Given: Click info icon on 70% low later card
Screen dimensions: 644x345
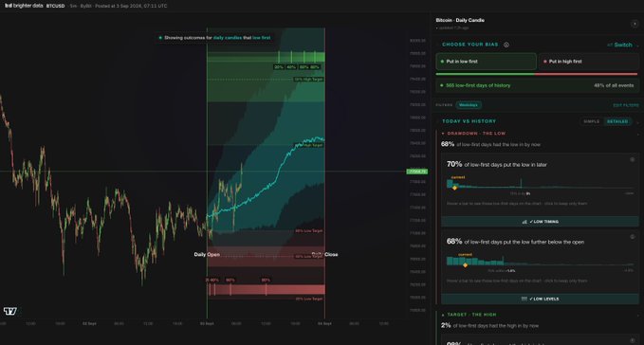Looking at the screenshot, I should click(x=632, y=159).
